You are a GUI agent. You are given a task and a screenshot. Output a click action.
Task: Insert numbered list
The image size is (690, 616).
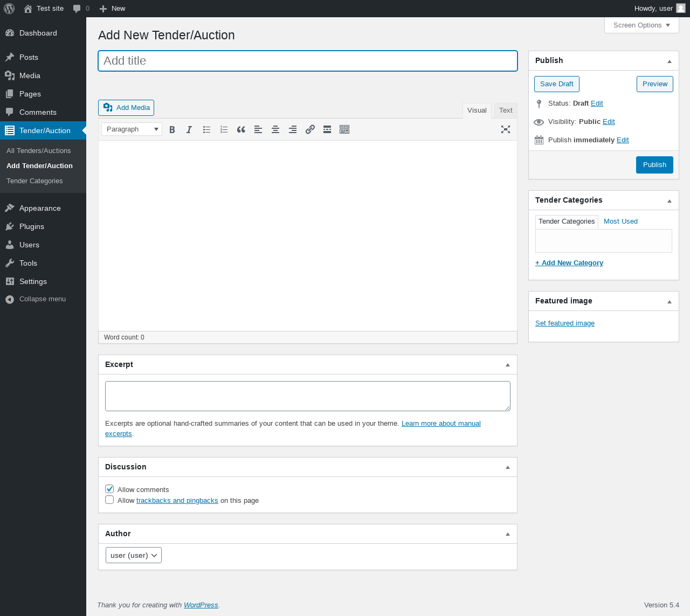click(x=224, y=129)
